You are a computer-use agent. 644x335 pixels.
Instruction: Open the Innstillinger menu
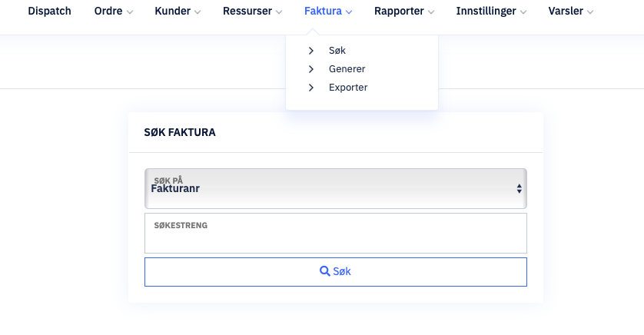pyautogui.click(x=491, y=11)
